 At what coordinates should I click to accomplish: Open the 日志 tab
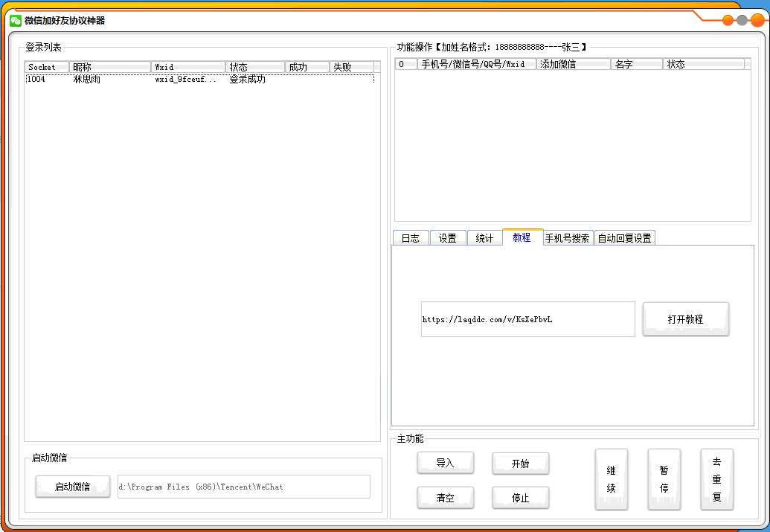[x=411, y=238]
